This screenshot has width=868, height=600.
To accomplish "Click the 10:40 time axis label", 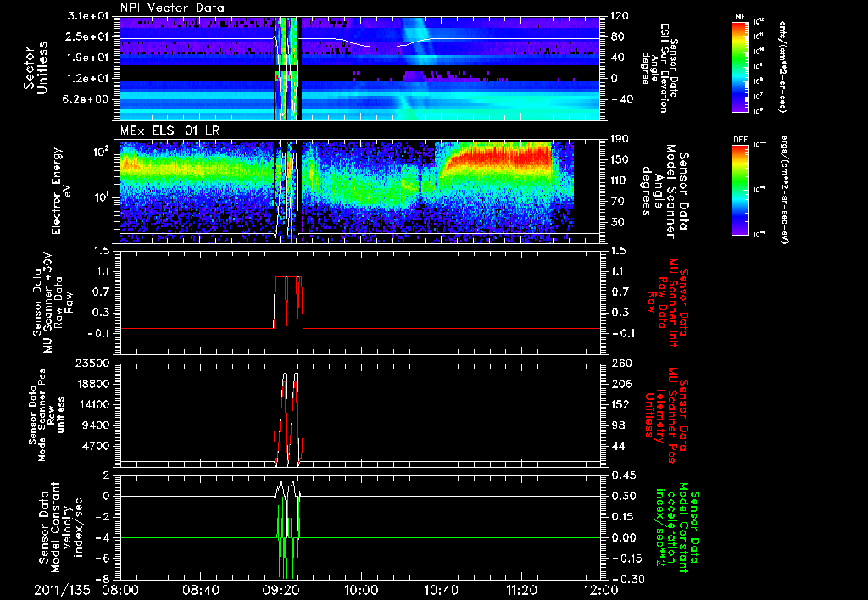I will click(441, 590).
